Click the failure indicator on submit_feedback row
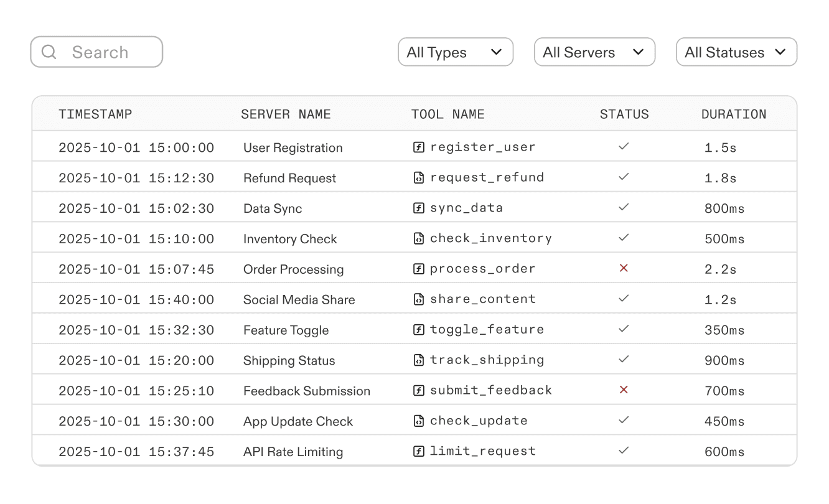The width and height of the screenshot is (829, 504). 623,390
